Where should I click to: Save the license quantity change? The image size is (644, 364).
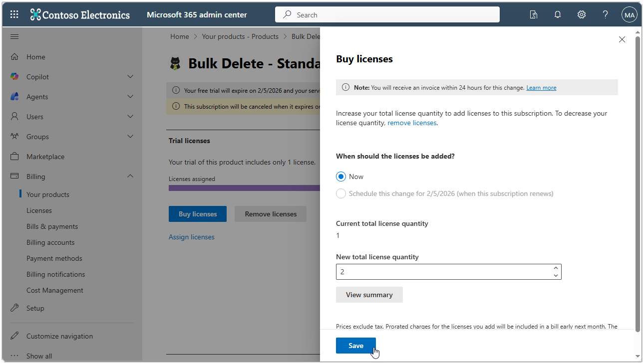click(355, 345)
